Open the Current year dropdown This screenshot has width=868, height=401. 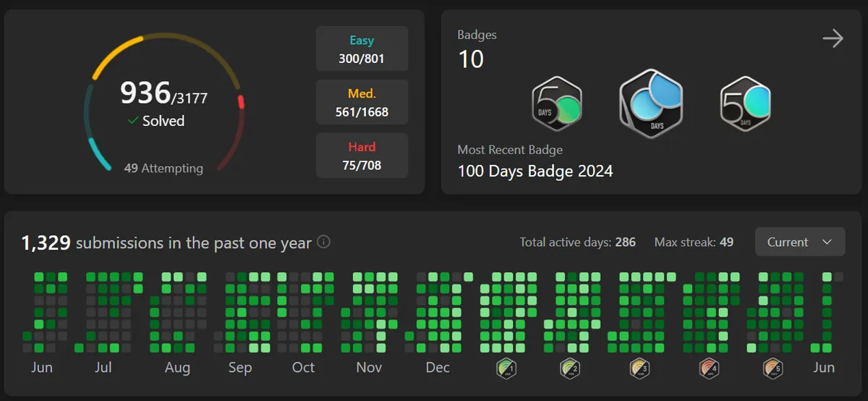click(799, 242)
